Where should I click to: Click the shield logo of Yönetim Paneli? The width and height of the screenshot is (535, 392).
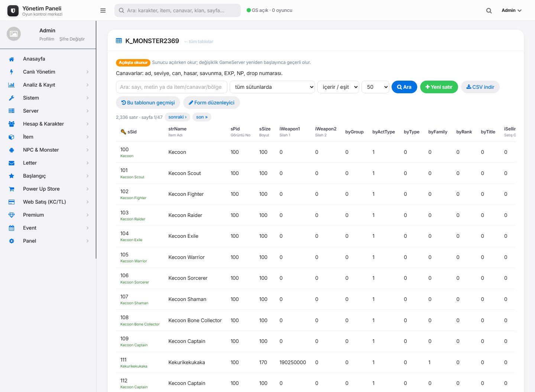13,11
